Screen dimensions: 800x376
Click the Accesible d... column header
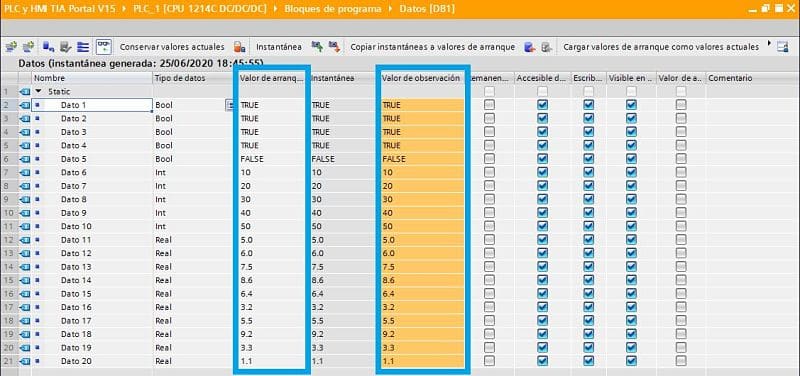[542, 78]
